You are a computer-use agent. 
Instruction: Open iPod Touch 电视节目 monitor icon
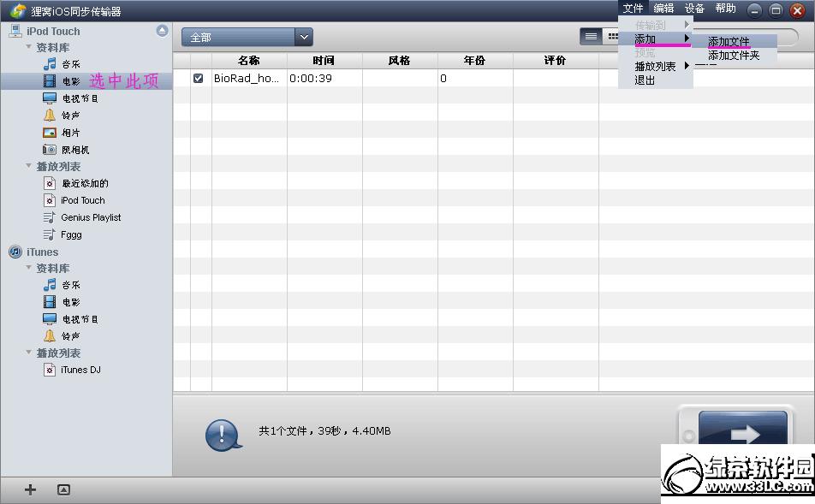50,98
